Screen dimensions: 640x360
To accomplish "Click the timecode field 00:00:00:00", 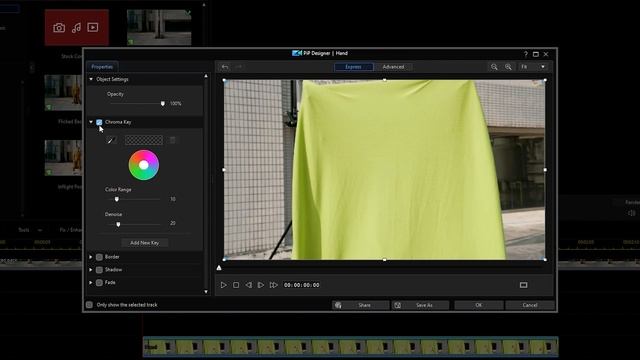I will click(x=302, y=285).
